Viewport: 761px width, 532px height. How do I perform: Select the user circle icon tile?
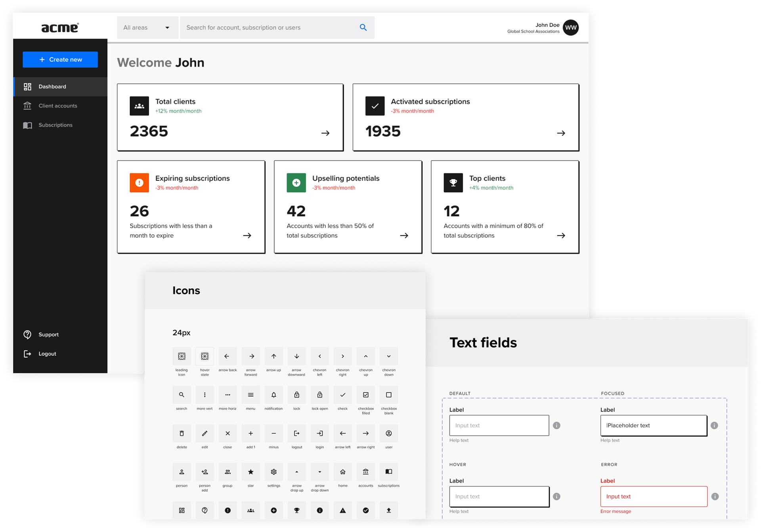coord(388,433)
